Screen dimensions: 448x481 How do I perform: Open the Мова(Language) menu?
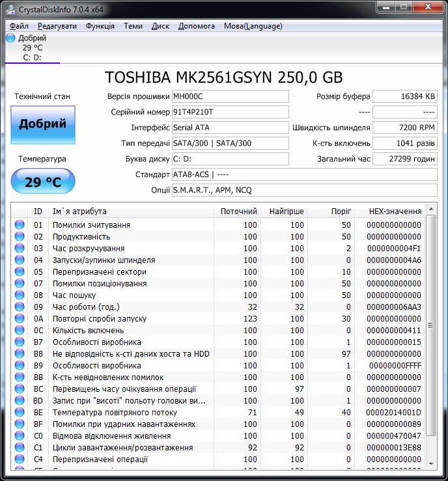253,26
